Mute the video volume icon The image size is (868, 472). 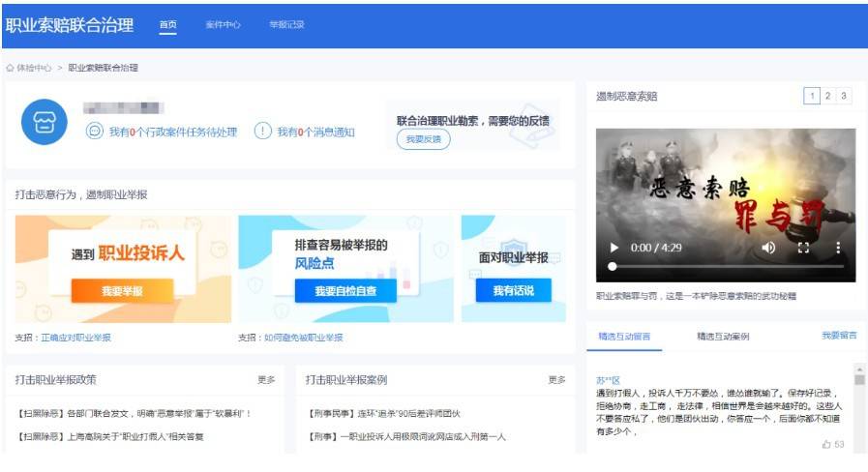coord(768,248)
